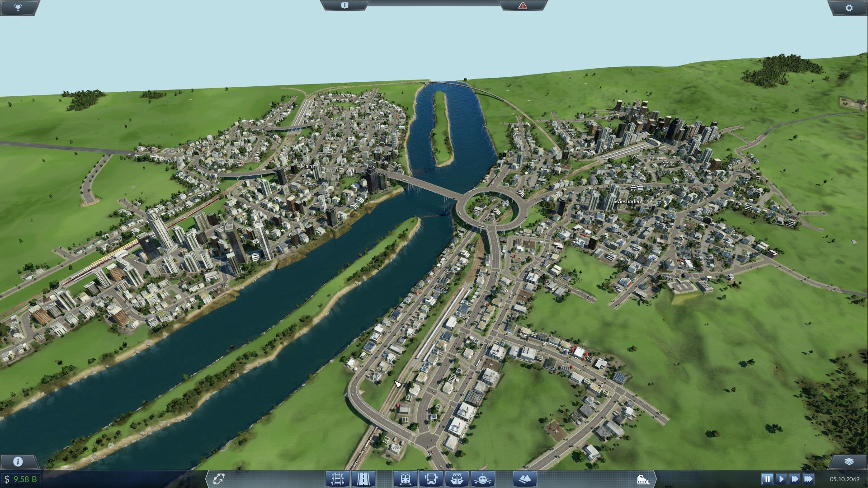Open the map layers overlay button
Screen dimensions: 868x488
[x=849, y=461]
